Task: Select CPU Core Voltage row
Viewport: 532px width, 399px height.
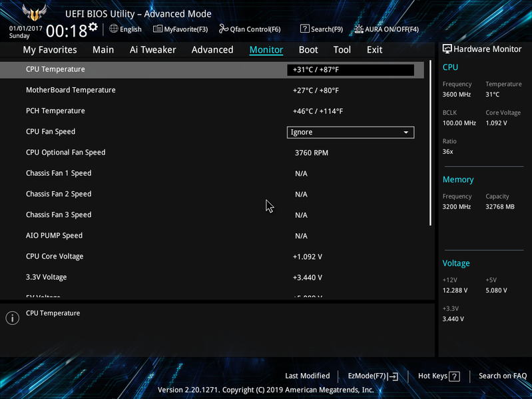Action: pyautogui.click(x=212, y=256)
